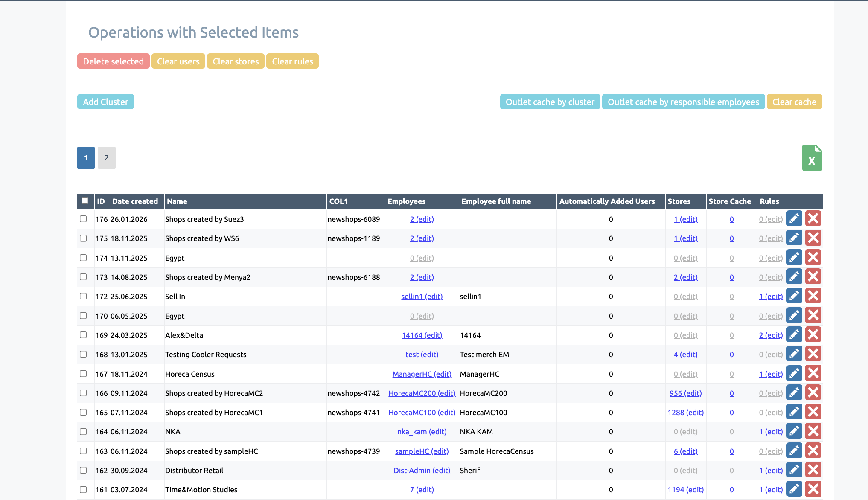This screenshot has width=868, height=500.
Task: Edit the Sell In cluster via pencil icon
Action: (794, 296)
